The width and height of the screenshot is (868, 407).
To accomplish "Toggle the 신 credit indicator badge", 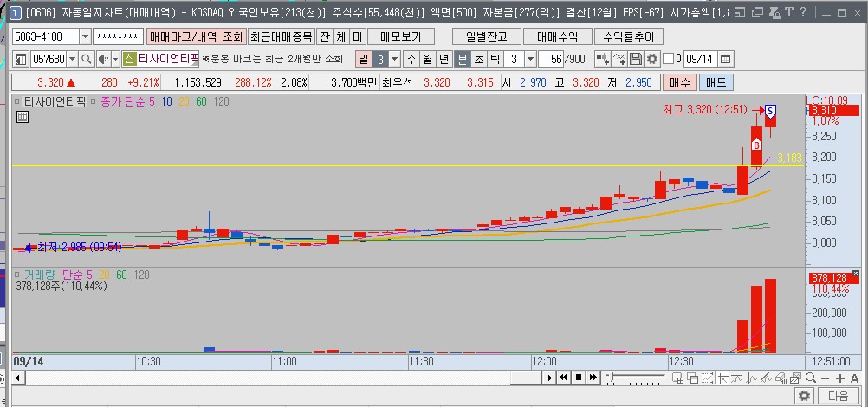I will 130,59.
